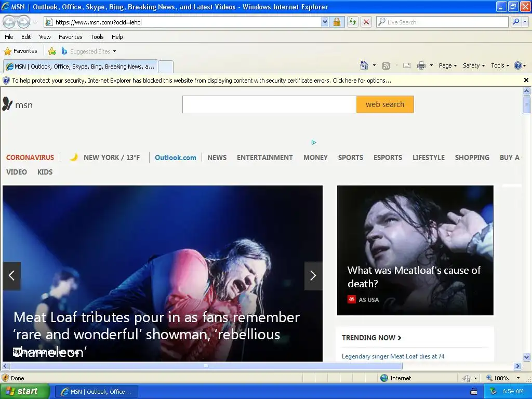This screenshot has height=399, width=532.
Task: Expand the Print dropdown arrow
Action: [431, 65]
